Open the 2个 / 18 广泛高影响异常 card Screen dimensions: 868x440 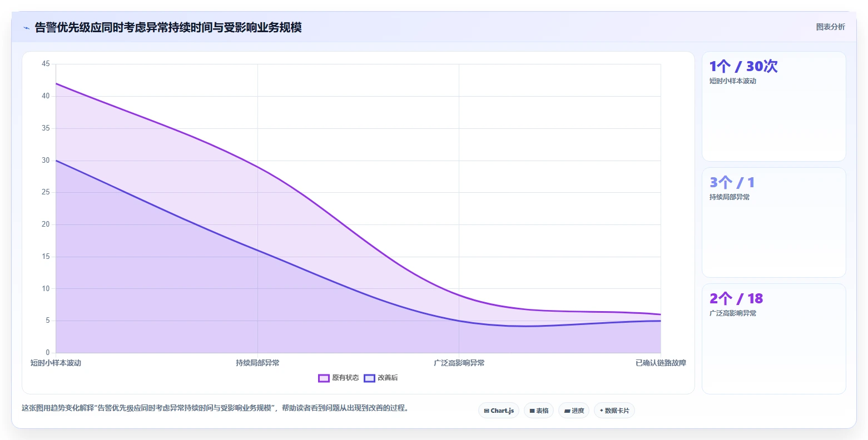coord(774,339)
